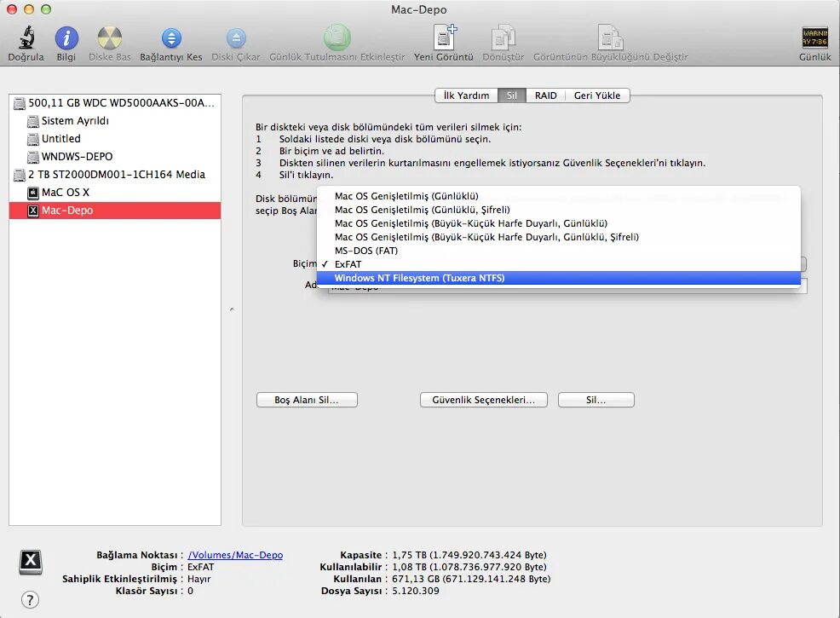Choose the ExFAT format option
Viewport: 840px width, 618px height.
559,264
